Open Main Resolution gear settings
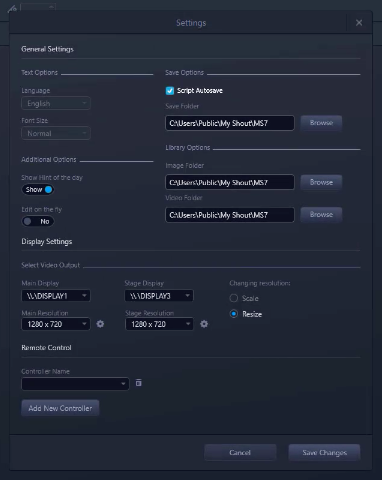This screenshot has width=382, height=480. [100, 324]
